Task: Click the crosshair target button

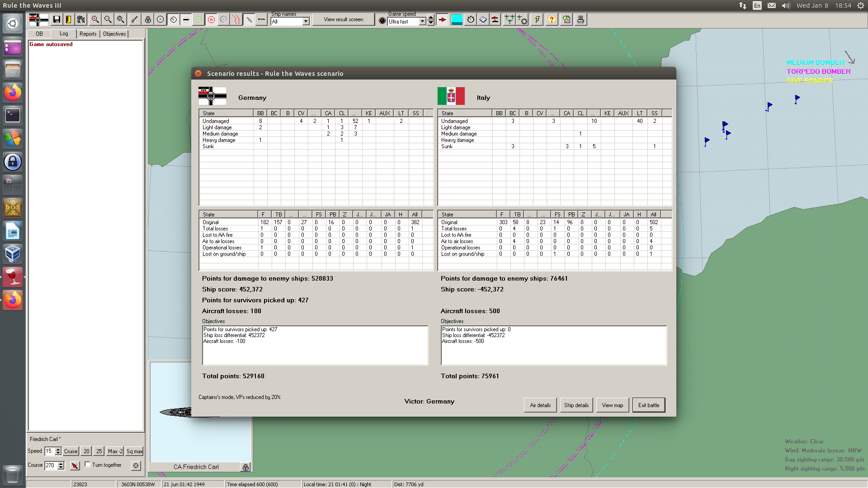Action: click(x=136, y=465)
